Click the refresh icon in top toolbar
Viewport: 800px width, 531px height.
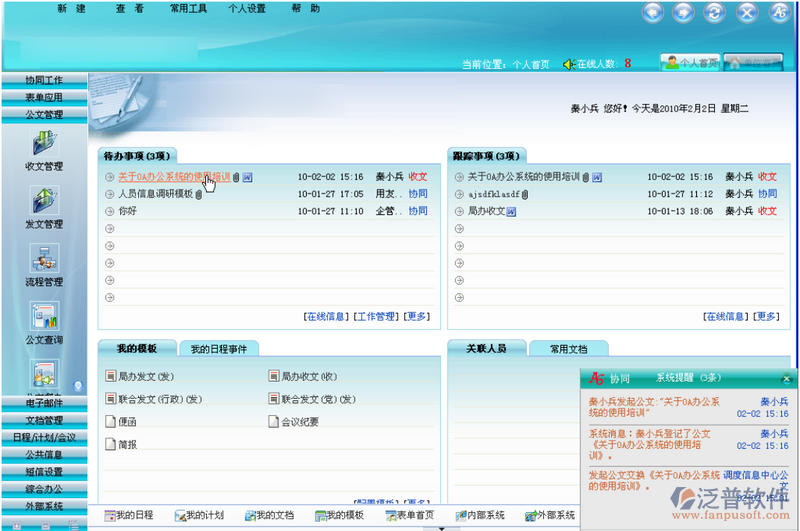coord(714,13)
